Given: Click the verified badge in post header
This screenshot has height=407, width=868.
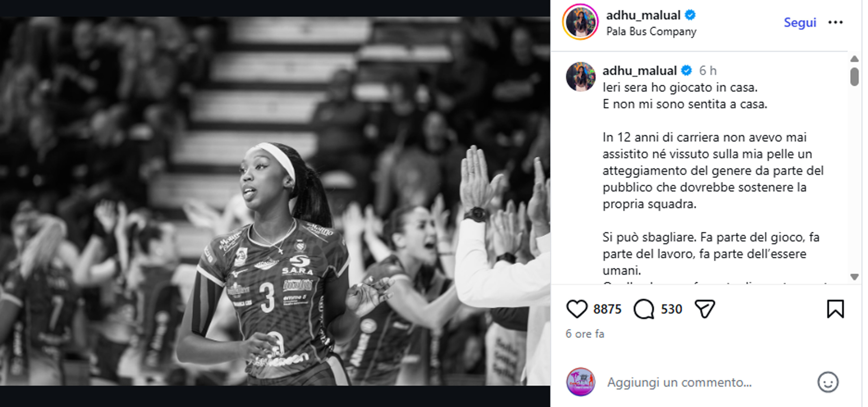Looking at the screenshot, I should pos(690,15).
